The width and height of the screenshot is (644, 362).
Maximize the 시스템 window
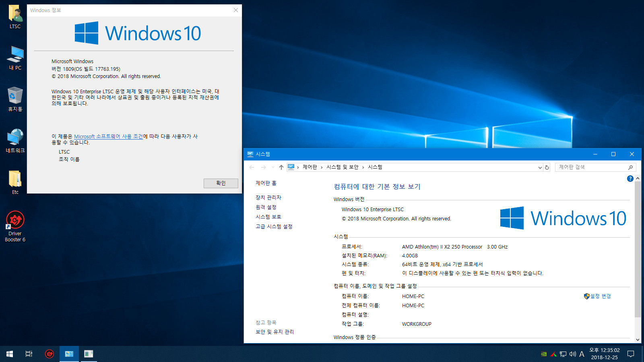point(613,154)
